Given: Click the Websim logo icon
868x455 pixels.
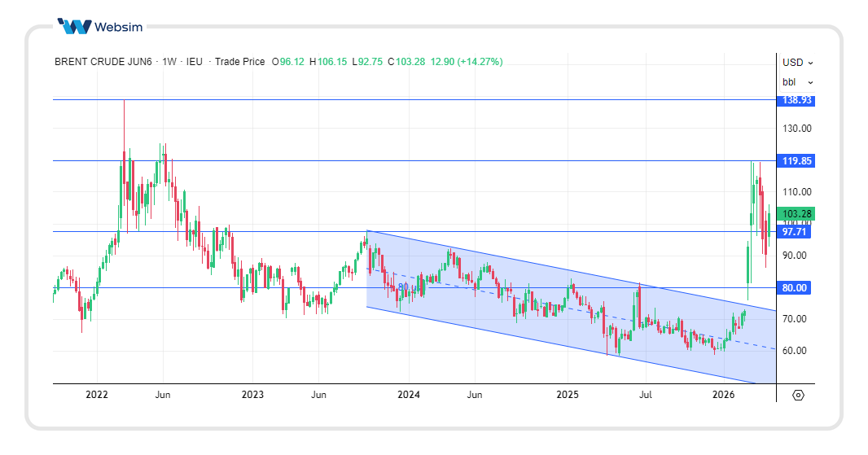Looking at the screenshot, I should (74, 27).
